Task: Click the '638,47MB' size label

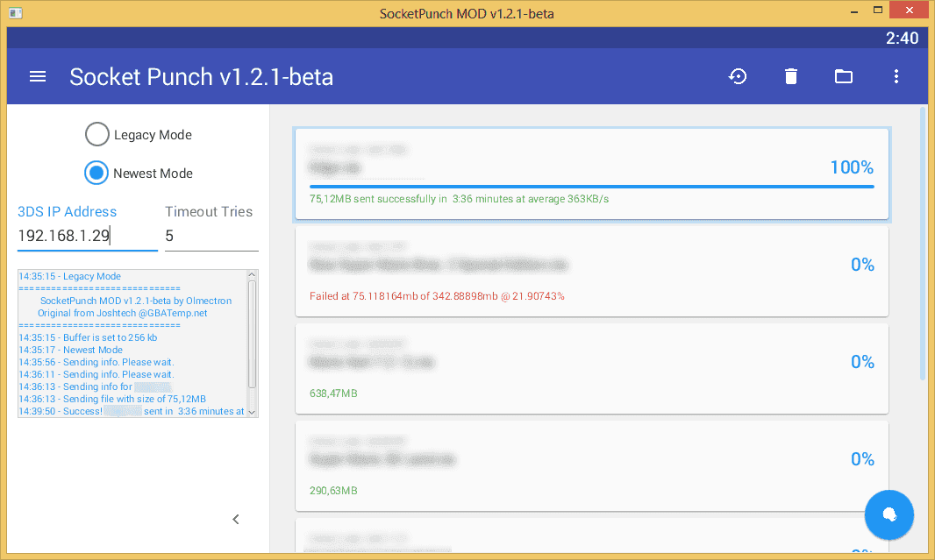Action: [x=333, y=393]
